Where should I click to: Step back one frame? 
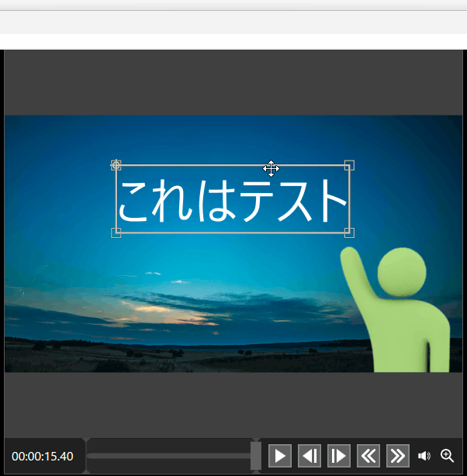point(310,456)
